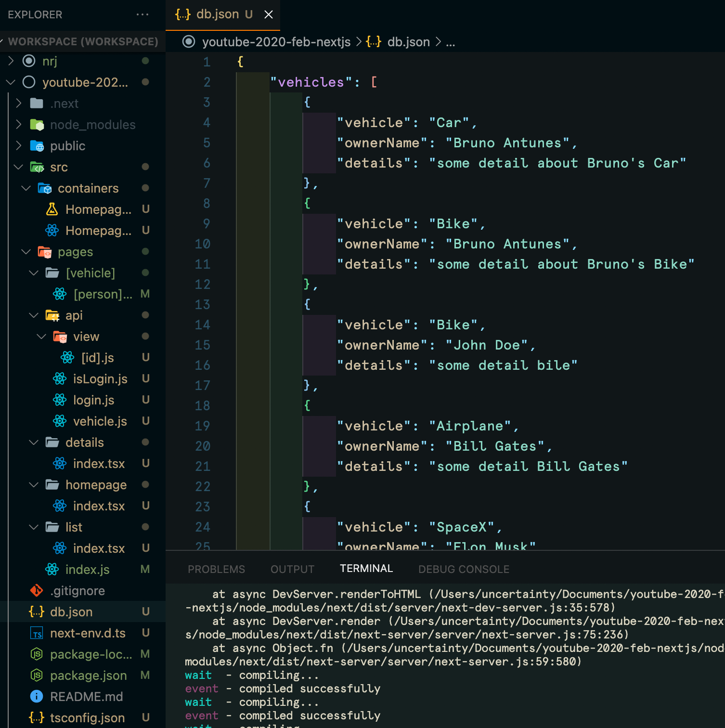Click node_modules folder icon

(37, 124)
